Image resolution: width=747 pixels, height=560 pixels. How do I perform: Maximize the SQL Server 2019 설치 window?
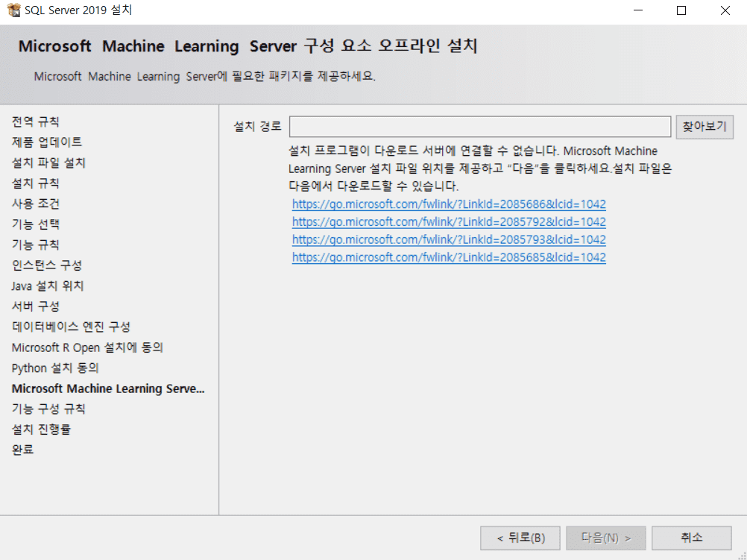[681, 10]
